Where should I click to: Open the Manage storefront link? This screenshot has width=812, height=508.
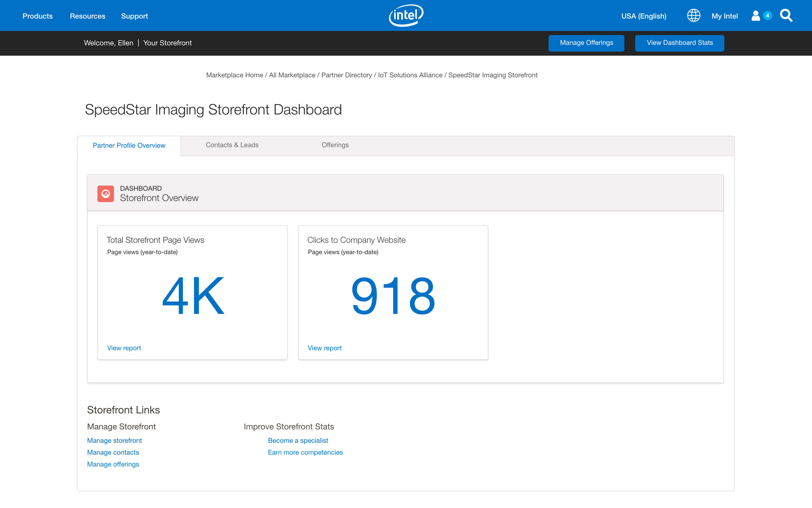click(114, 440)
